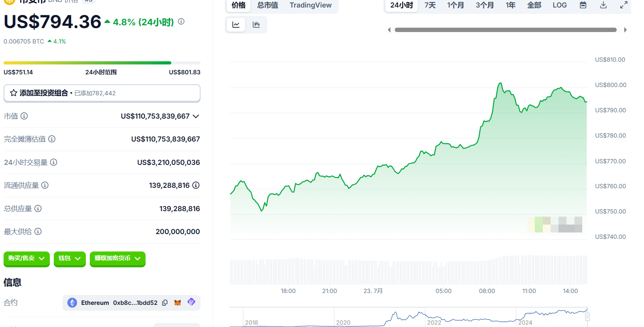644x327 pixels.
Task: Switch to the 总市值 tab
Action: [x=267, y=5]
